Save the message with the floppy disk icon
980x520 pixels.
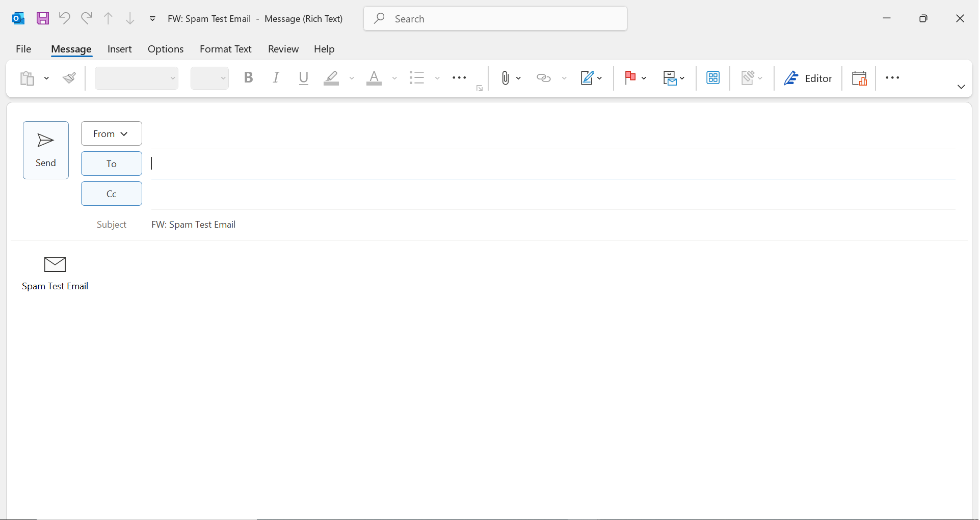[x=43, y=19]
